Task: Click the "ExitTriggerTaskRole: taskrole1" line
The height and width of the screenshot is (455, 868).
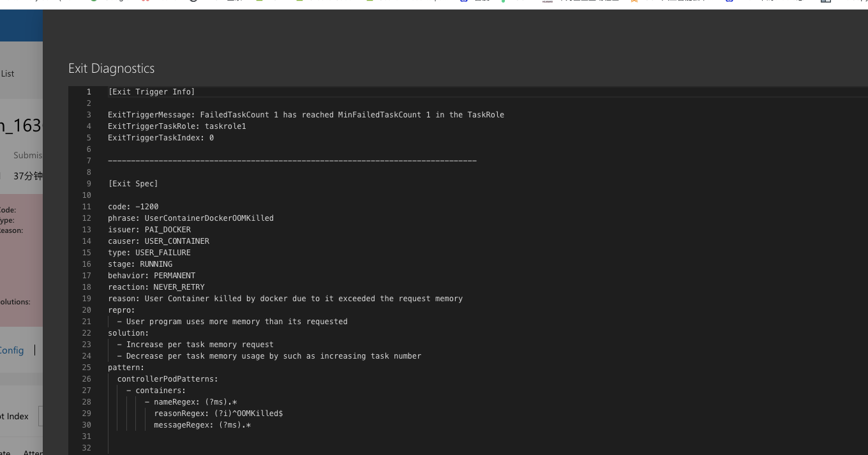Action: [177, 126]
